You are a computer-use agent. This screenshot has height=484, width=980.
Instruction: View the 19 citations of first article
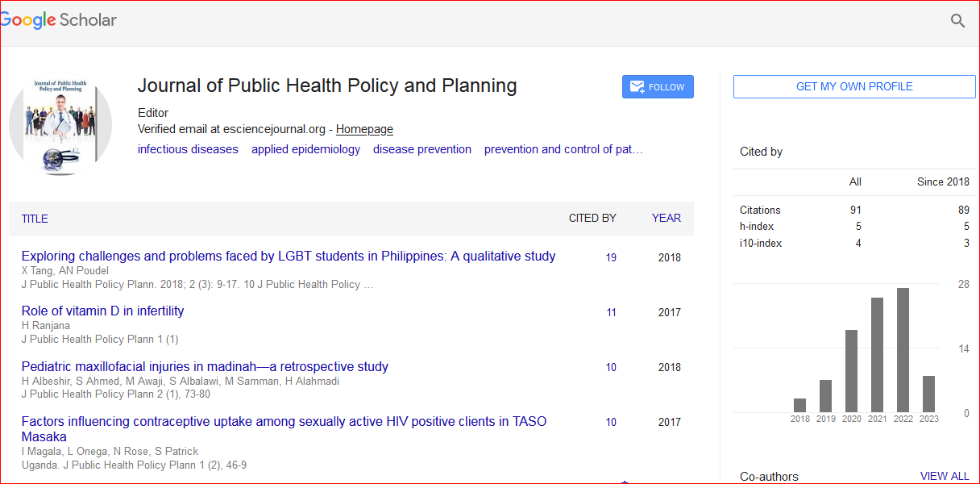[x=611, y=258]
